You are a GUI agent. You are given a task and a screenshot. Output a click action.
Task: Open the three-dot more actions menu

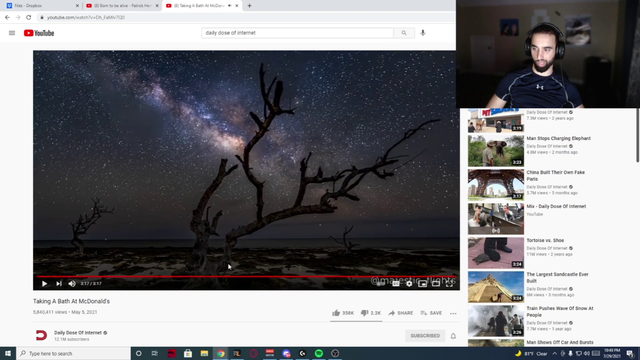click(x=453, y=313)
